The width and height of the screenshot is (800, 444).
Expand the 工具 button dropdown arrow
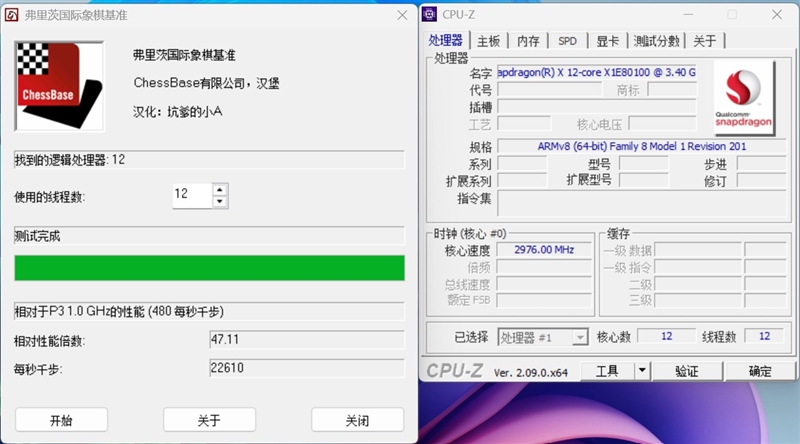point(642,371)
